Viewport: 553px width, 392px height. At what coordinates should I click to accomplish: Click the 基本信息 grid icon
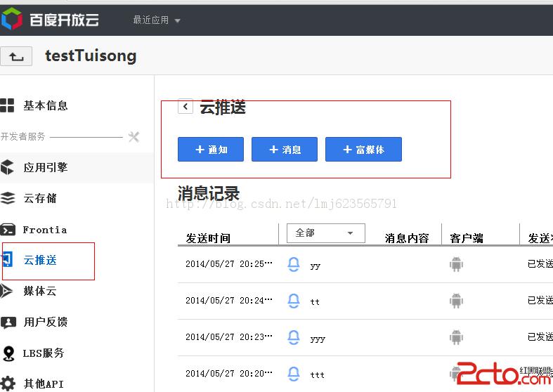point(7,105)
